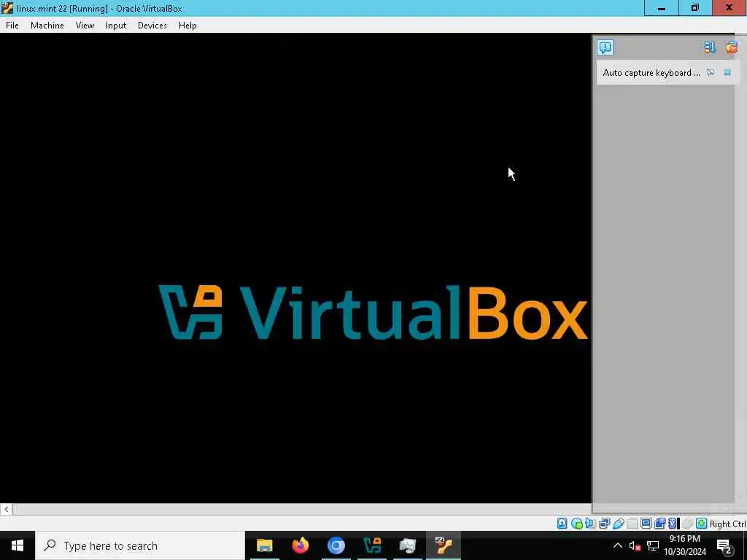Click the USB devices status icon
Image resolution: width=747 pixels, height=560 pixels.
point(619,524)
